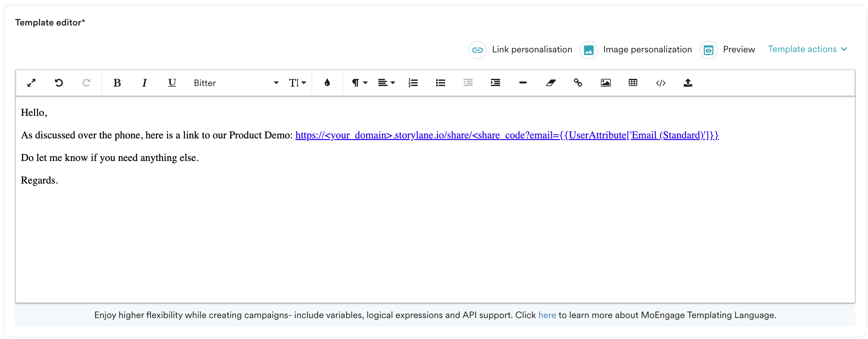Insert link using the chain icon
The height and width of the screenshot is (339, 868).
[x=578, y=83]
